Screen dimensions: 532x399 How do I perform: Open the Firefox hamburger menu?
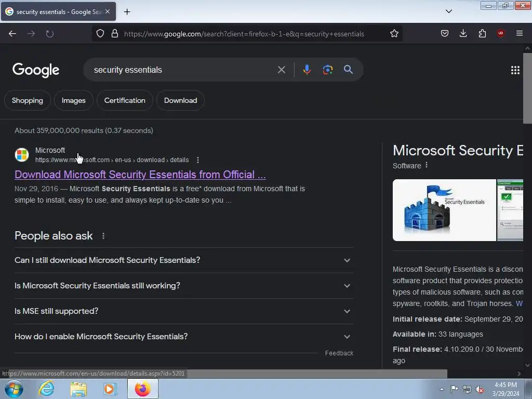[x=519, y=34]
